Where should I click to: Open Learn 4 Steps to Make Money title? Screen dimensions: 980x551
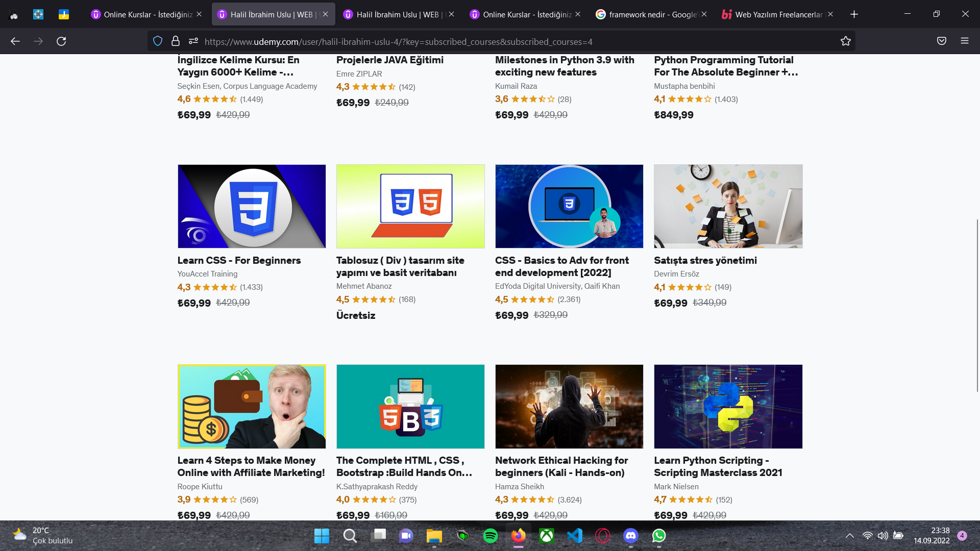coord(251,466)
